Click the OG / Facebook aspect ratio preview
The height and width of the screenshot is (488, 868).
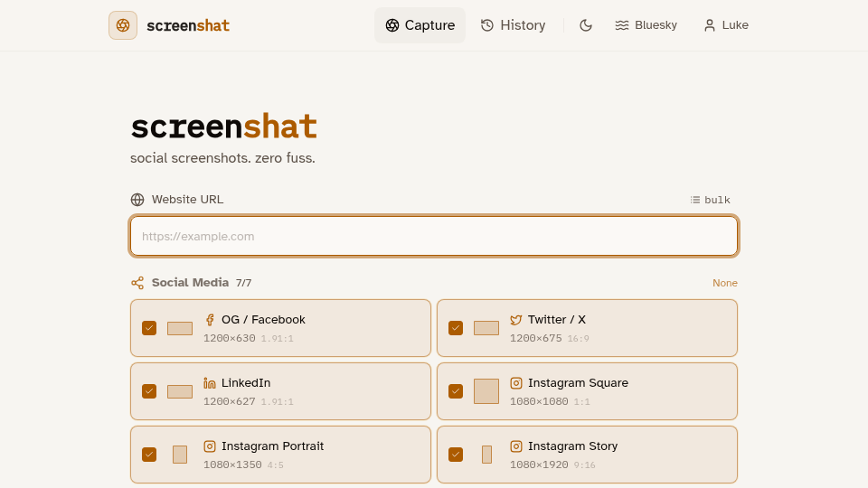pyautogui.click(x=180, y=328)
